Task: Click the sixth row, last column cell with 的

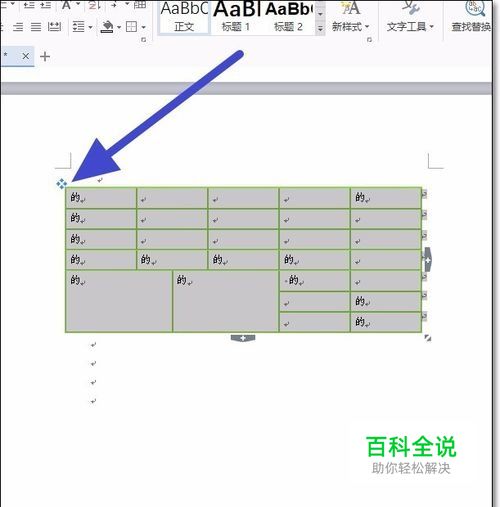Action: (x=385, y=302)
